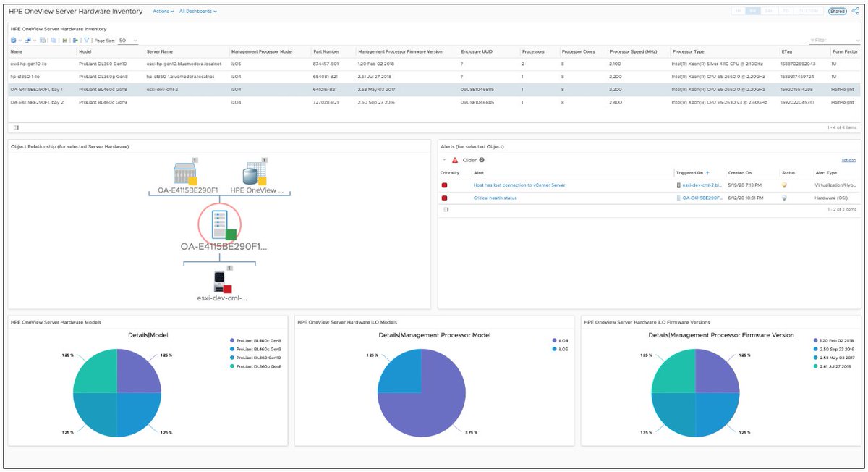
Task: Collapse the Older alerts group
Action: [444, 160]
